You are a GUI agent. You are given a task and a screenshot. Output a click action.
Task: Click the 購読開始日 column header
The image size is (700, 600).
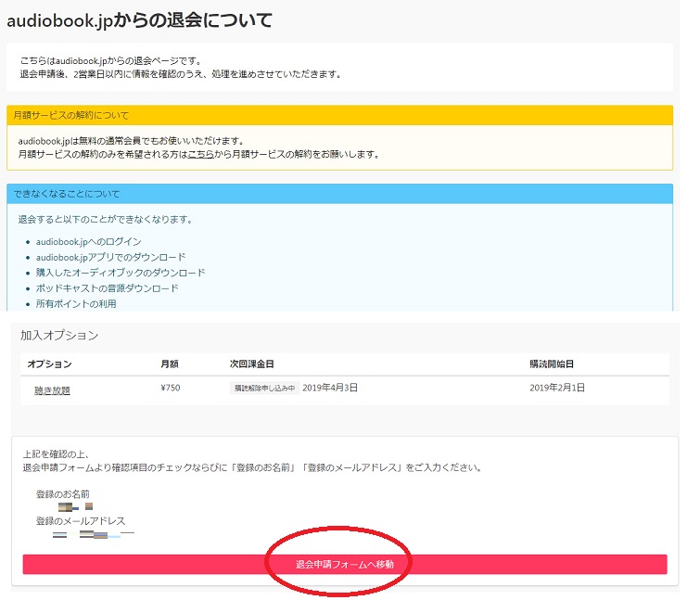point(552,364)
